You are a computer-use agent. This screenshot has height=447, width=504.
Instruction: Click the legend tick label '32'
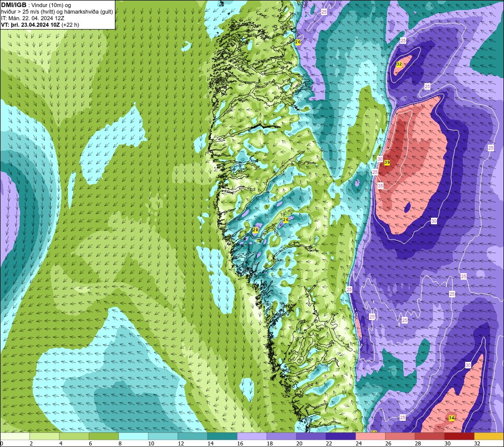tap(477, 443)
